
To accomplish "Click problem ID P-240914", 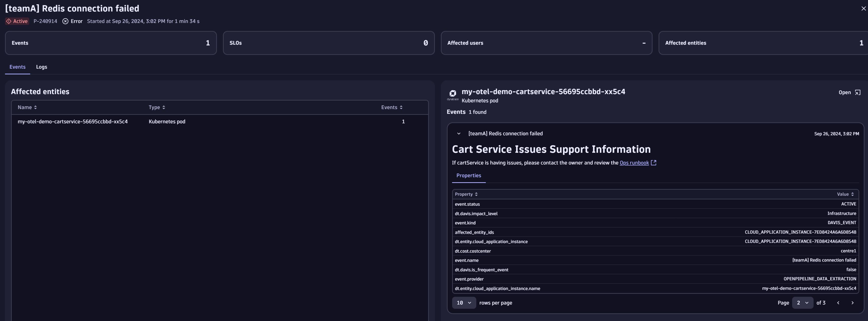I will pos(45,21).
